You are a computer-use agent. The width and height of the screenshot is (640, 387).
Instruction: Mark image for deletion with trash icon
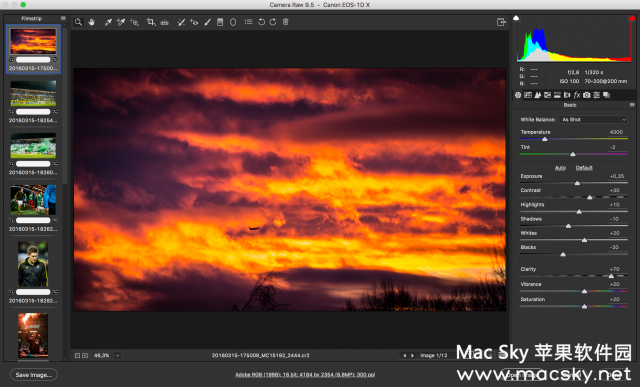pyautogui.click(x=286, y=22)
